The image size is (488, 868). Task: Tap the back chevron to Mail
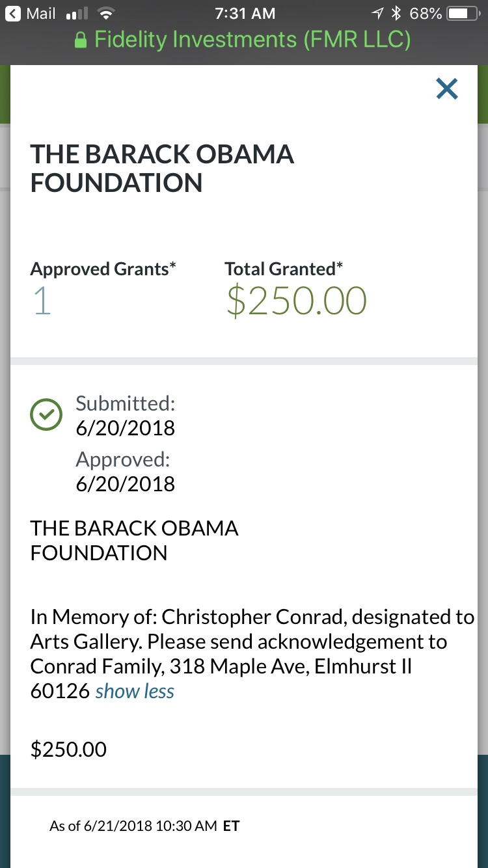pyautogui.click(x=12, y=14)
